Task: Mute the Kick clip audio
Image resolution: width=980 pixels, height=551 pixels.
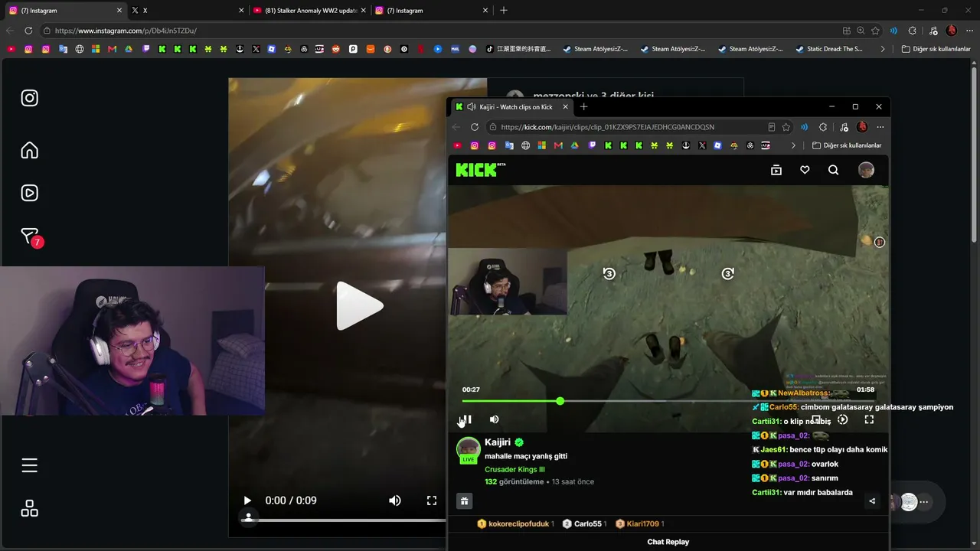Action: point(495,419)
